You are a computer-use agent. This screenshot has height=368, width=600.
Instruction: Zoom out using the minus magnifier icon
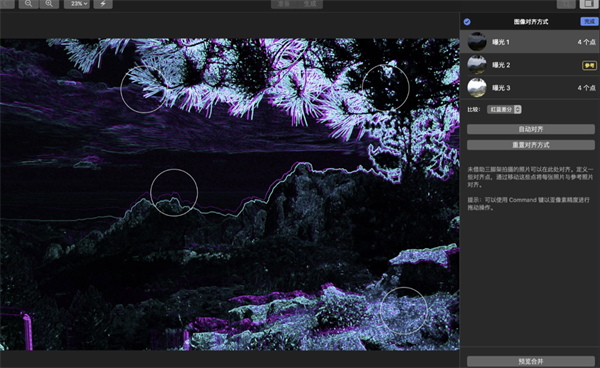coord(29,4)
